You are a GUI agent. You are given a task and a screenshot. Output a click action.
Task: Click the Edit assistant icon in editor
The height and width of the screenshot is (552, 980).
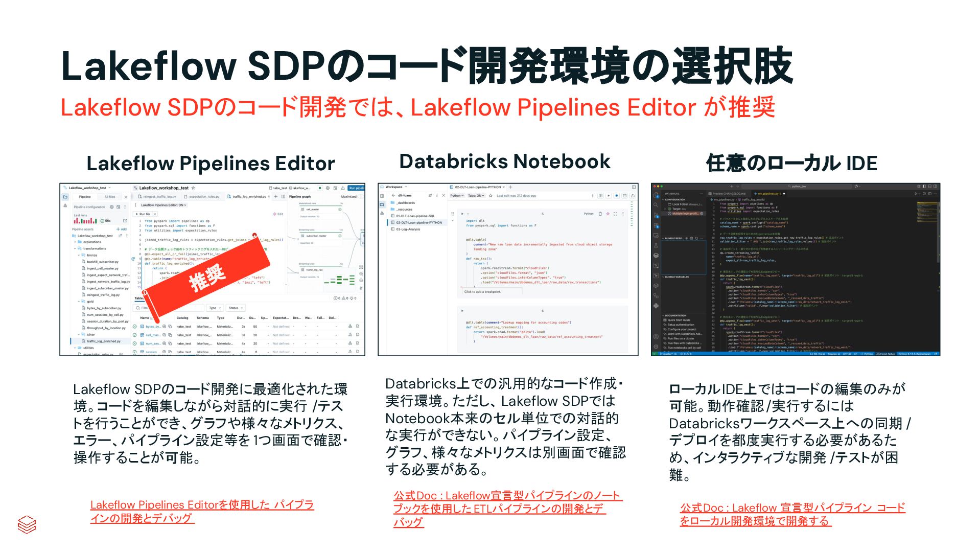point(278,214)
